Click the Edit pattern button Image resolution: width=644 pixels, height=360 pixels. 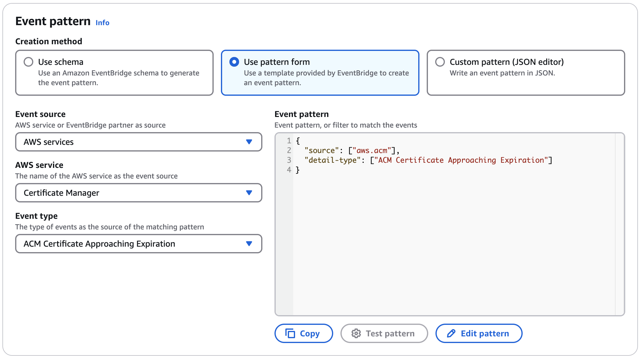(479, 333)
